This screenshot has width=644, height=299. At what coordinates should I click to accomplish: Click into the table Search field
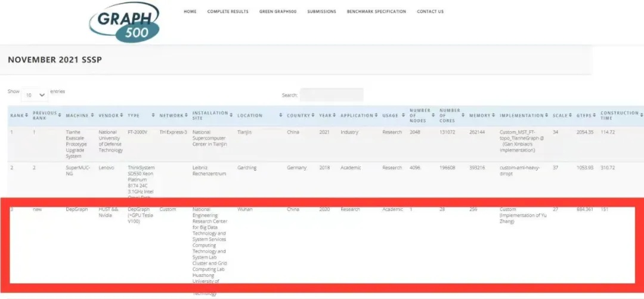tap(332, 95)
